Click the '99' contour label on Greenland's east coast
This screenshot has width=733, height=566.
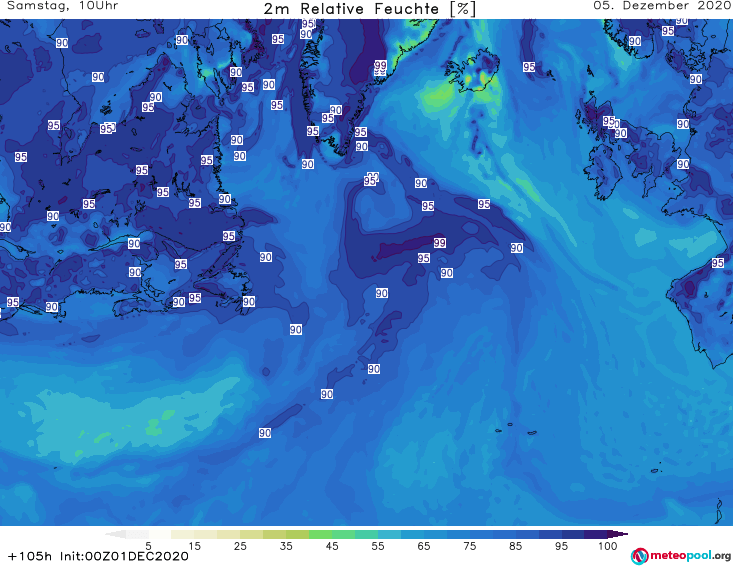pos(381,65)
